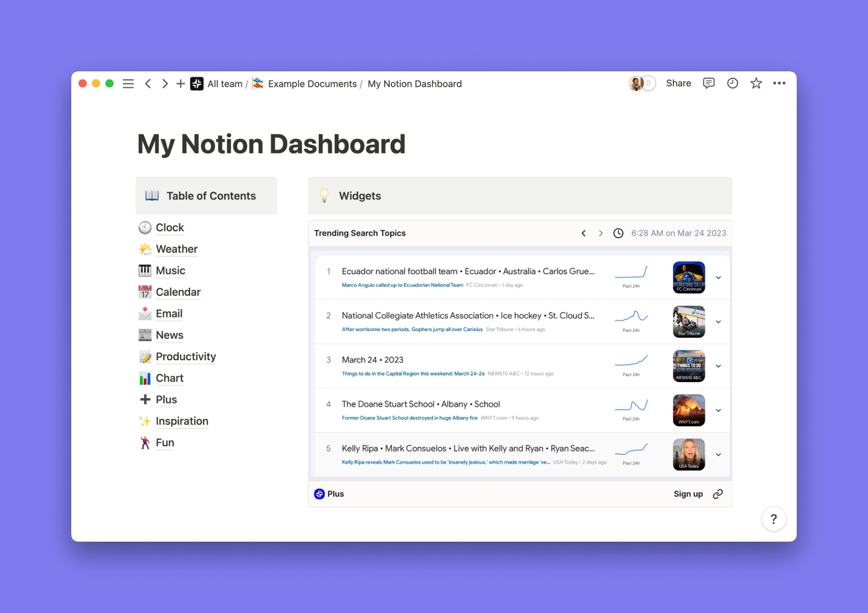Show previous trending period with left chevron
868x613 pixels.
[x=584, y=233]
